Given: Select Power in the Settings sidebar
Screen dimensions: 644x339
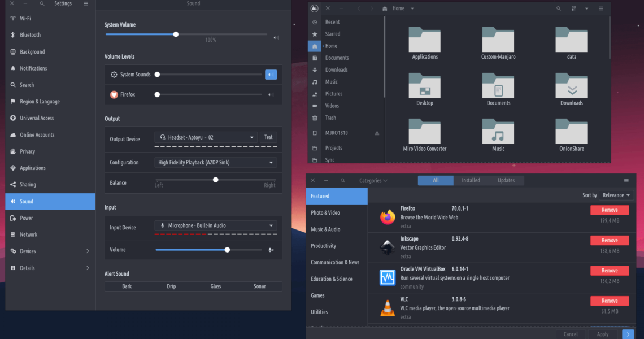Looking at the screenshot, I should pos(27,218).
